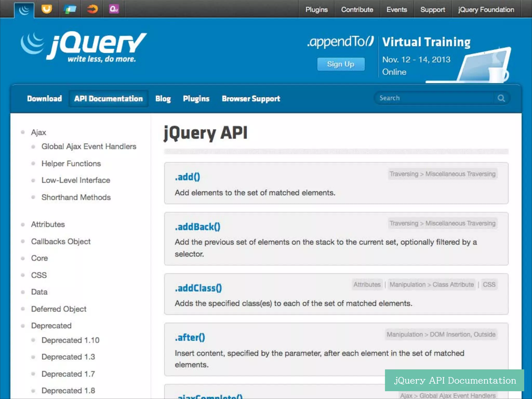Open Deprecated 1.8 subcategory

pyautogui.click(x=68, y=391)
